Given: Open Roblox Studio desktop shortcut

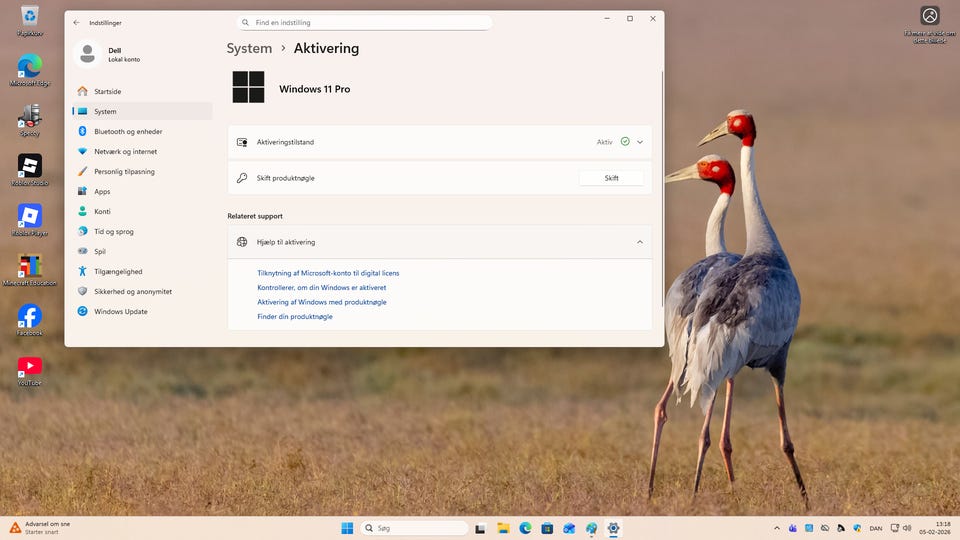Looking at the screenshot, I should coord(30,166).
